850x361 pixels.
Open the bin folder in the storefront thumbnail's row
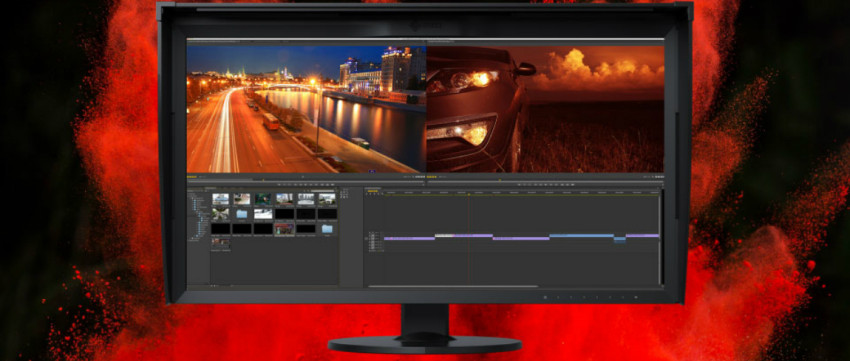pyautogui.click(x=327, y=229)
